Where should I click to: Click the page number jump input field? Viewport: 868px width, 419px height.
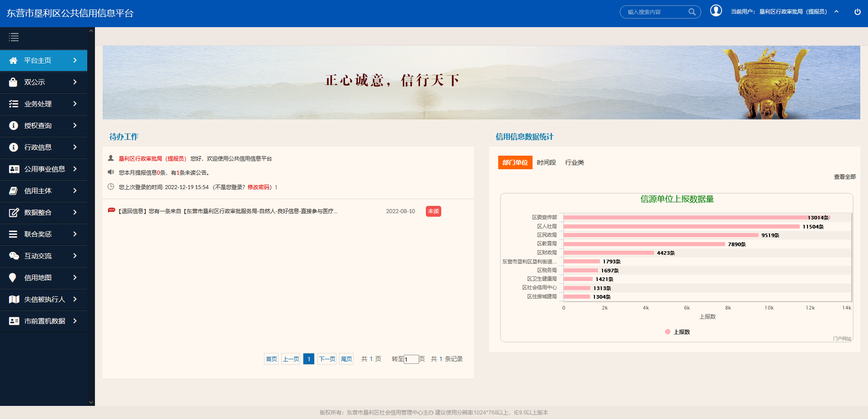411,359
